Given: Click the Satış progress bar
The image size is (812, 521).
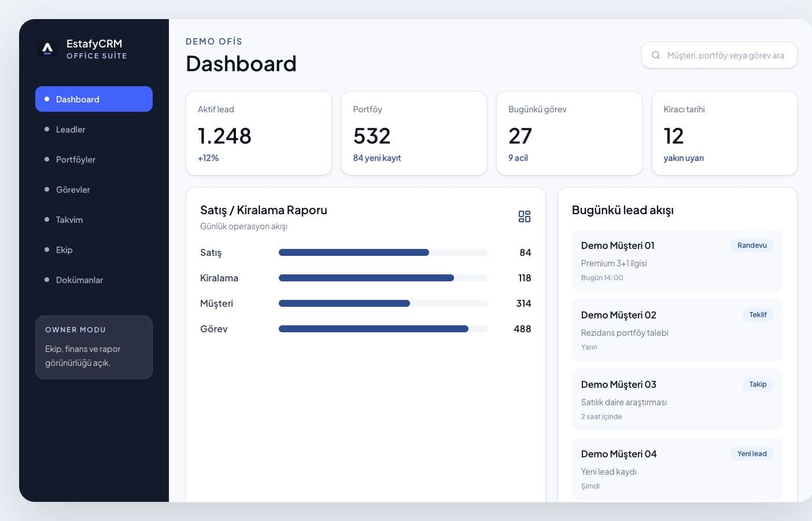Looking at the screenshot, I should (x=383, y=252).
